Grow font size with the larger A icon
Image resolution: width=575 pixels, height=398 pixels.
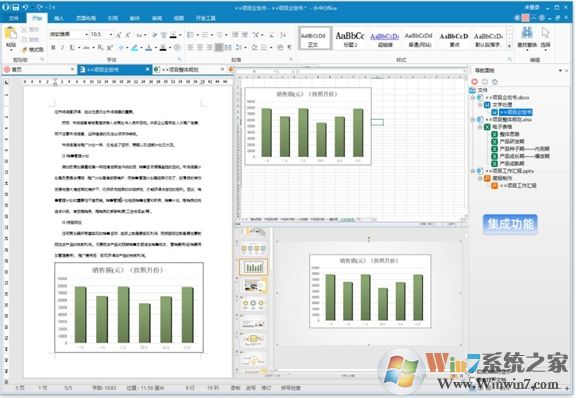[118, 35]
